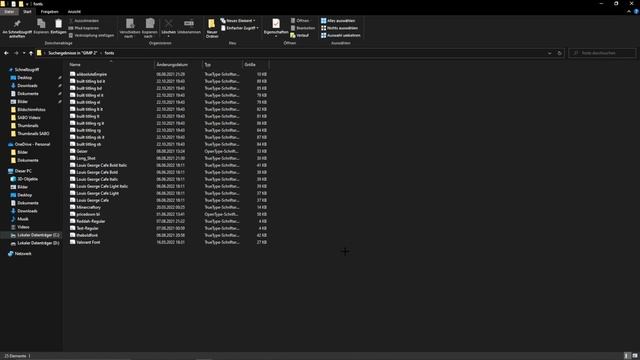This screenshot has width=640, height=360.
Task: Refresh the folder with the reload icon
Action: coord(559,53)
